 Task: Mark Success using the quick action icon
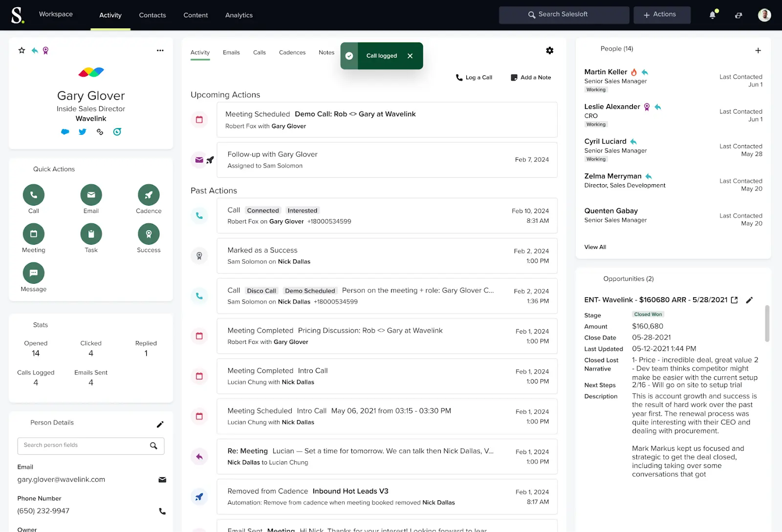tap(148, 234)
